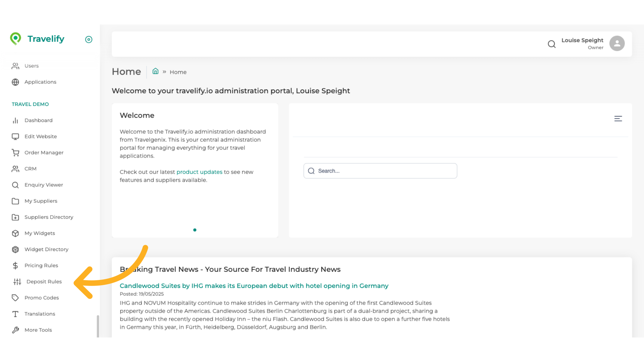Open the Pricing Rules dollar icon

pos(15,266)
